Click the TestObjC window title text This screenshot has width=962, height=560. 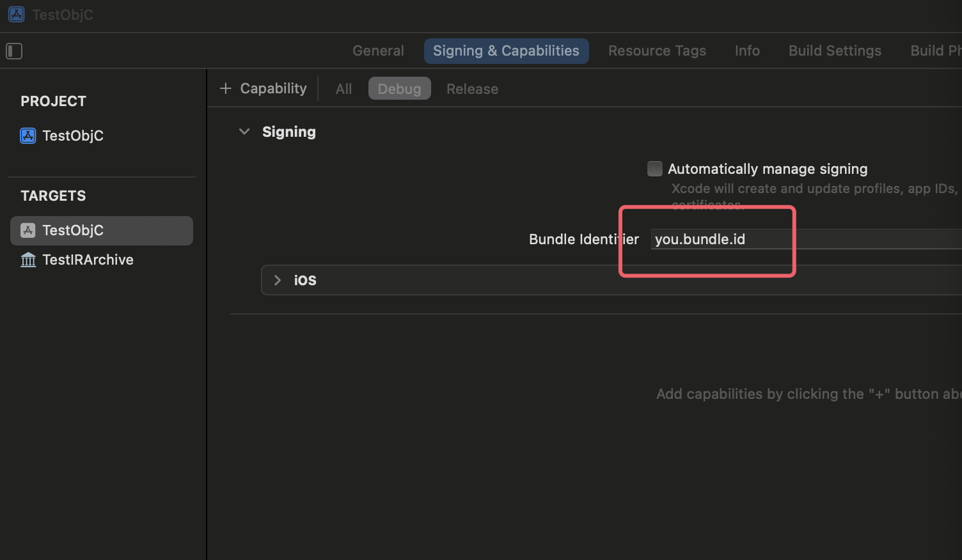pos(63,15)
